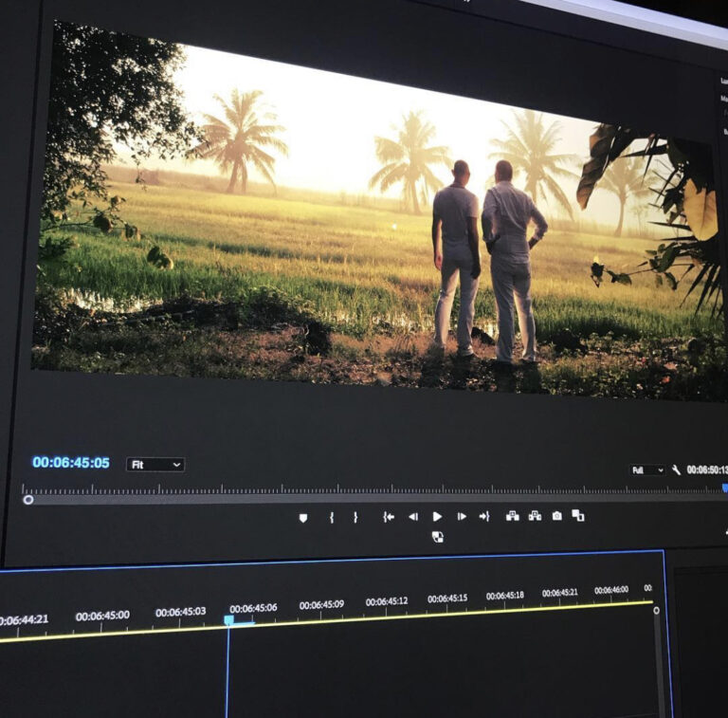Open monitor settings with the wrench icon
This screenshot has width=728, height=718.
point(676,470)
